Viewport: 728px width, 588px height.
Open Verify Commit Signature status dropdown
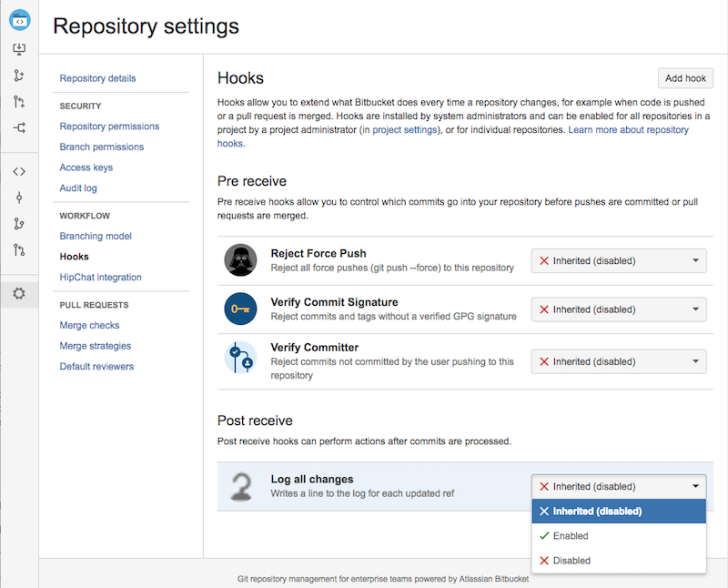(x=619, y=309)
